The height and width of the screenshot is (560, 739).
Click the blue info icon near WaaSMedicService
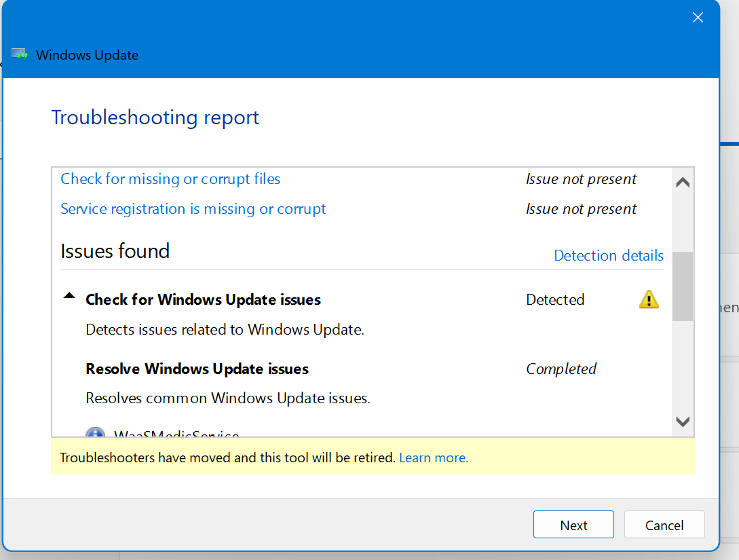[x=95, y=432]
